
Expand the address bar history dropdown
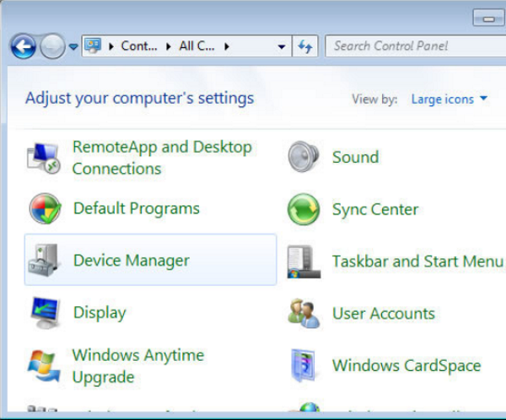tap(282, 46)
